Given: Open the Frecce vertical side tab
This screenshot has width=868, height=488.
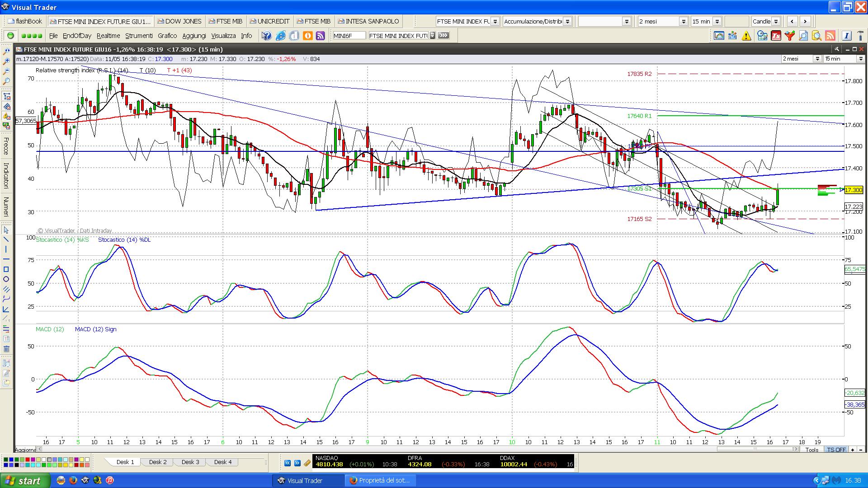Looking at the screenshot, I should point(6,145).
